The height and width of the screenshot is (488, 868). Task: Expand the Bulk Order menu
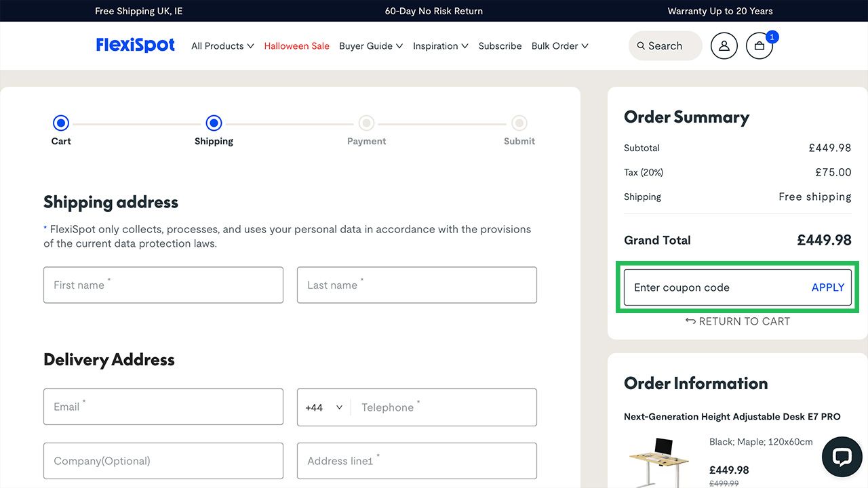(560, 46)
